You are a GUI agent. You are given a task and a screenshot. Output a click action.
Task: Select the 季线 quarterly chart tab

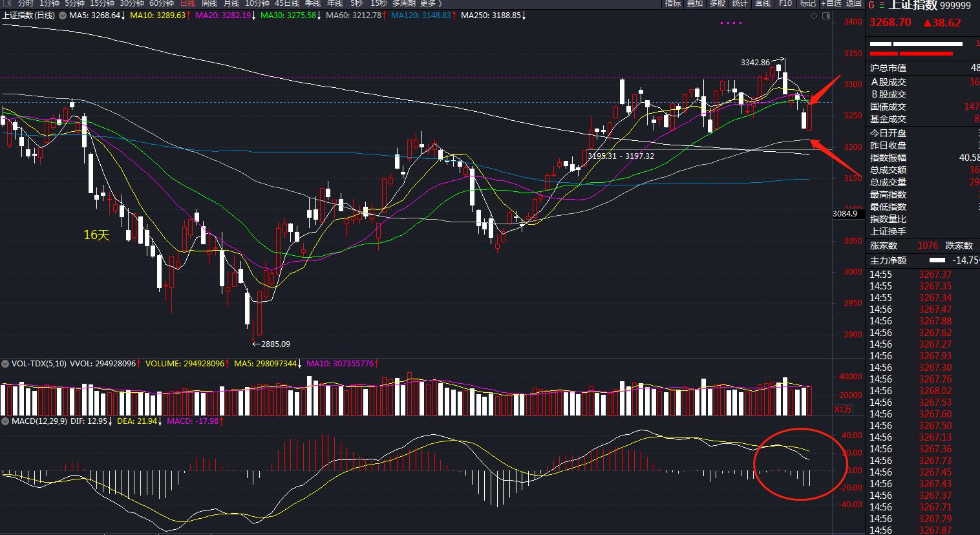coord(313,4)
